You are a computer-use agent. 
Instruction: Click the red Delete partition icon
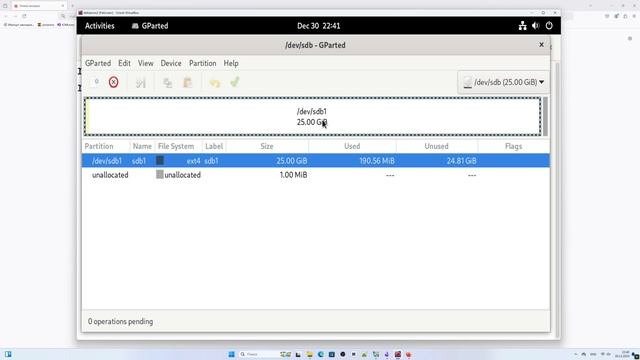click(113, 82)
